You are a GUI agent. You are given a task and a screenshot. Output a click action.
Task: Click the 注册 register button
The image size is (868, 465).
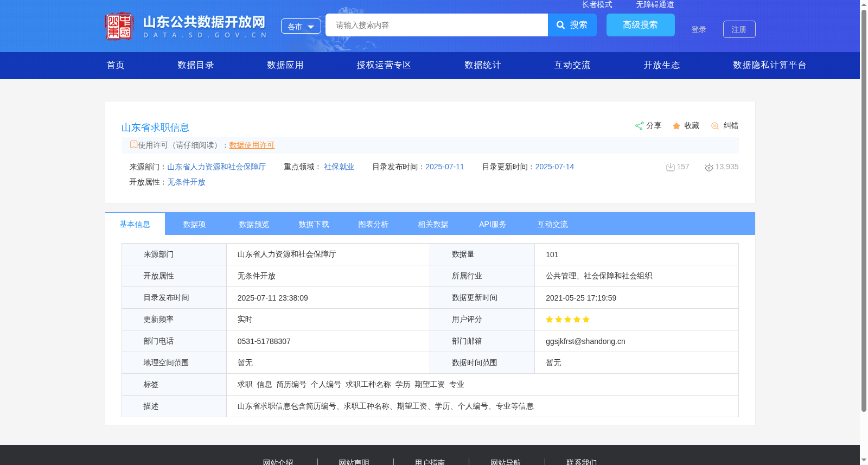739,29
